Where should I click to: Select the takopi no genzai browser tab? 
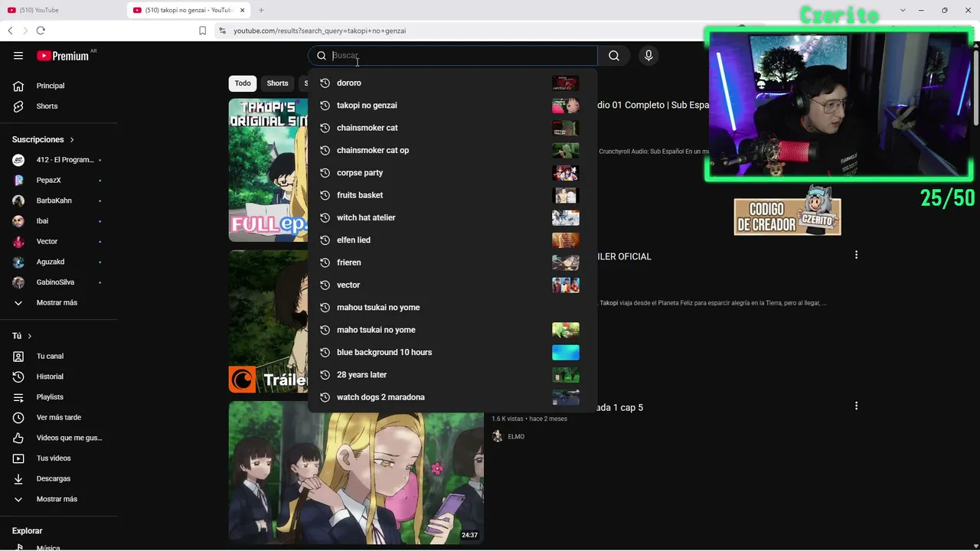click(190, 10)
